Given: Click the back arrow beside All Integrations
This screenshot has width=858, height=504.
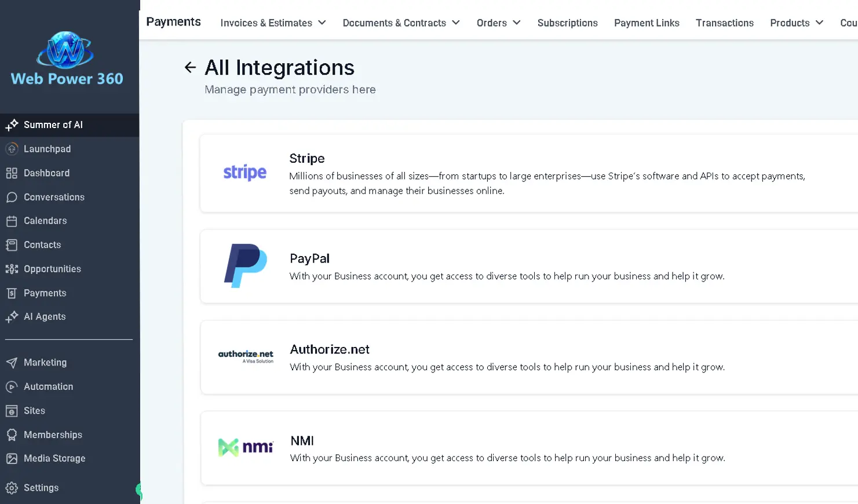Looking at the screenshot, I should click(x=190, y=68).
